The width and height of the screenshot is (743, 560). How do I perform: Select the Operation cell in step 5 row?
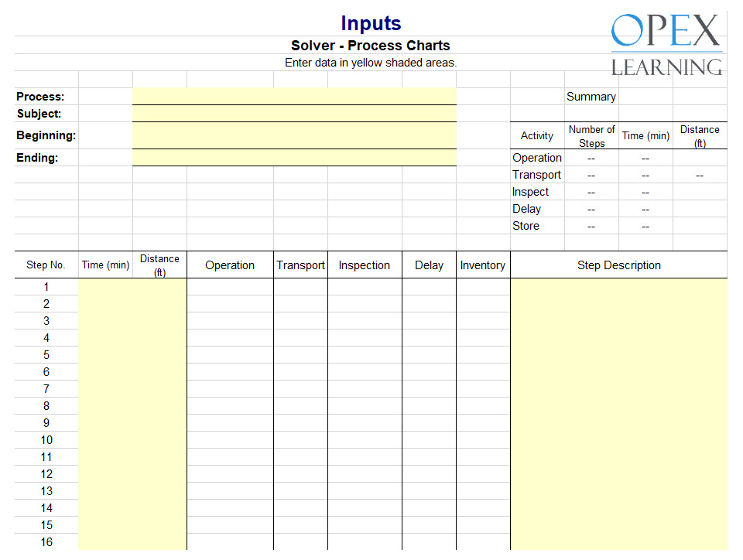(x=230, y=355)
